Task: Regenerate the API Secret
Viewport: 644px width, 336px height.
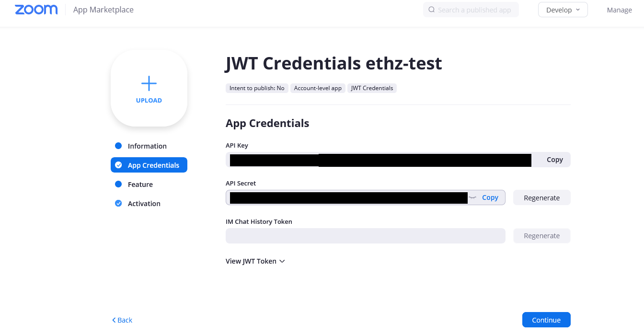Action: coord(541,197)
